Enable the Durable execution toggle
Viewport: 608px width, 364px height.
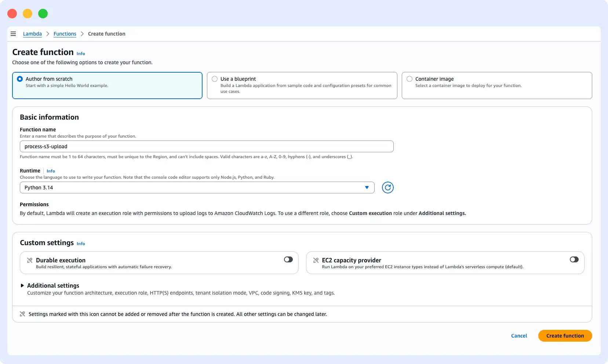pyautogui.click(x=288, y=259)
